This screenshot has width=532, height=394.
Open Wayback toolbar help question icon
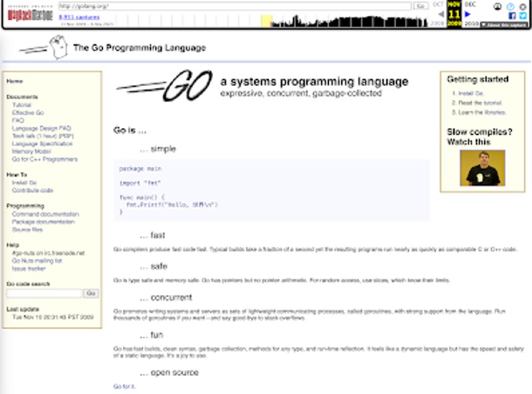[x=510, y=6]
